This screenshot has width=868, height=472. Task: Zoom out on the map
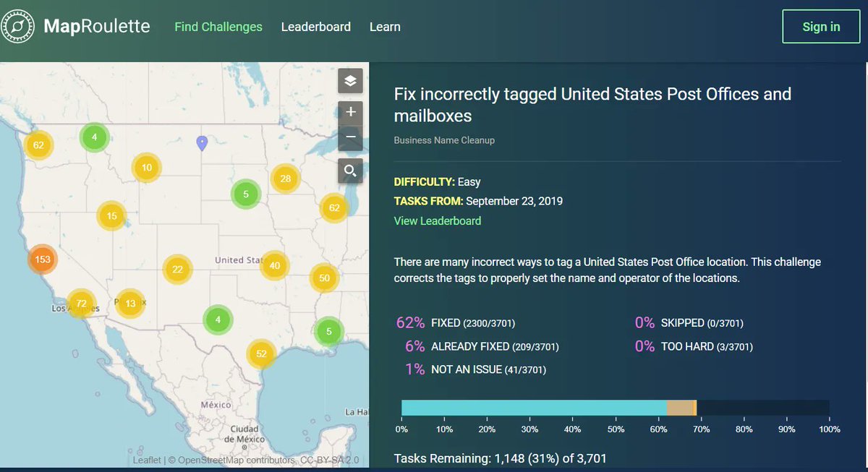350,137
